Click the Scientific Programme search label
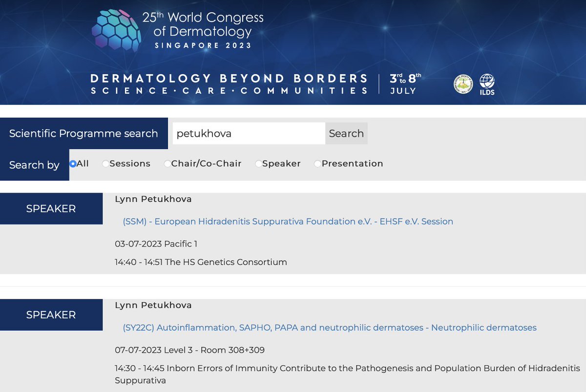This screenshot has height=392, width=586. tap(84, 133)
